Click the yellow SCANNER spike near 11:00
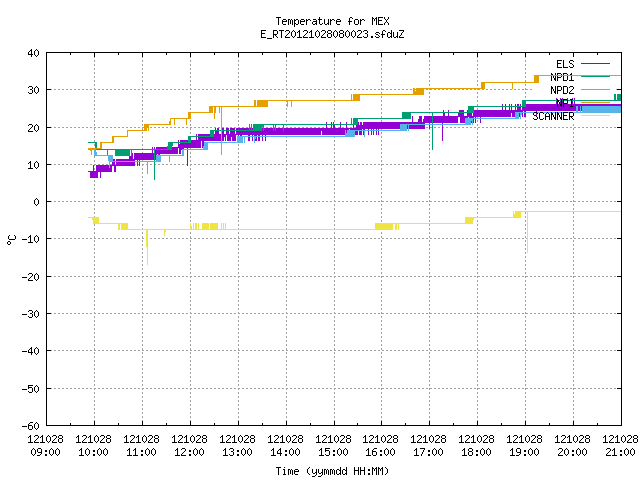The width and height of the screenshot is (640, 480). point(147,247)
